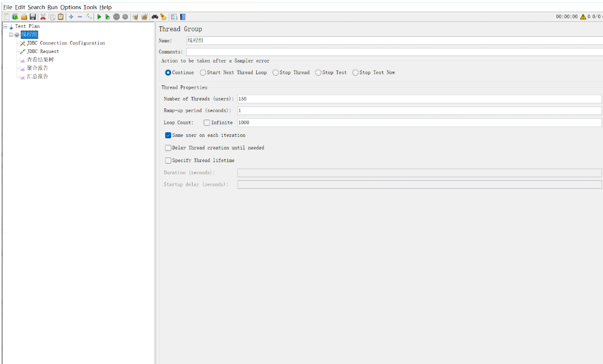Click the New test plan toolbar icon

pyautogui.click(x=7, y=17)
